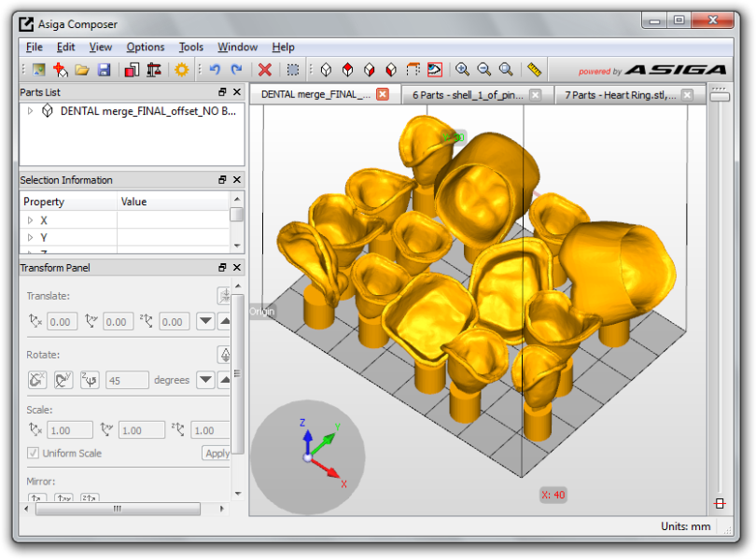Screen dimensions: 756x560
Task: Float the Parts List panel
Action: tap(222, 91)
